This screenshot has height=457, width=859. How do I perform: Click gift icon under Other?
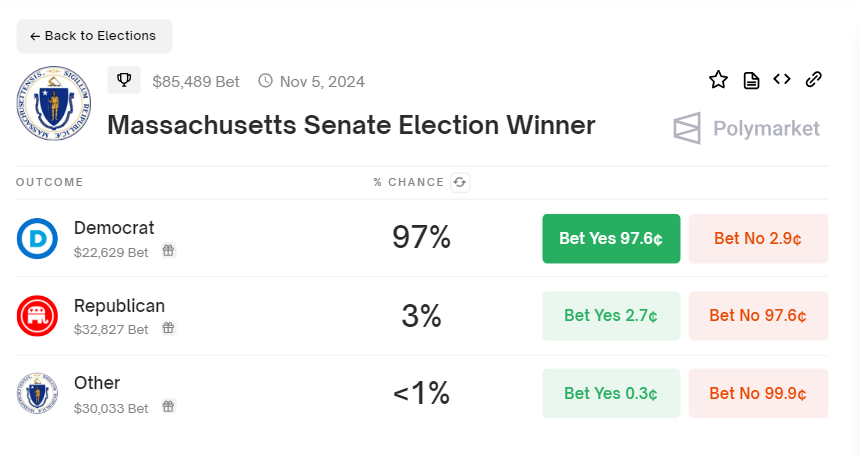168,406
